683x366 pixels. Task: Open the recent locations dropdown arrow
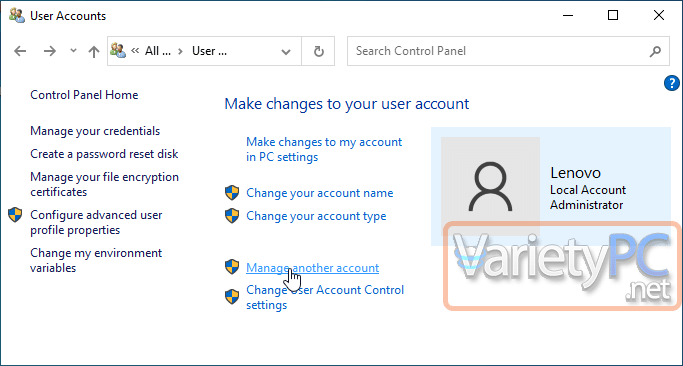[x=73, y=51]
